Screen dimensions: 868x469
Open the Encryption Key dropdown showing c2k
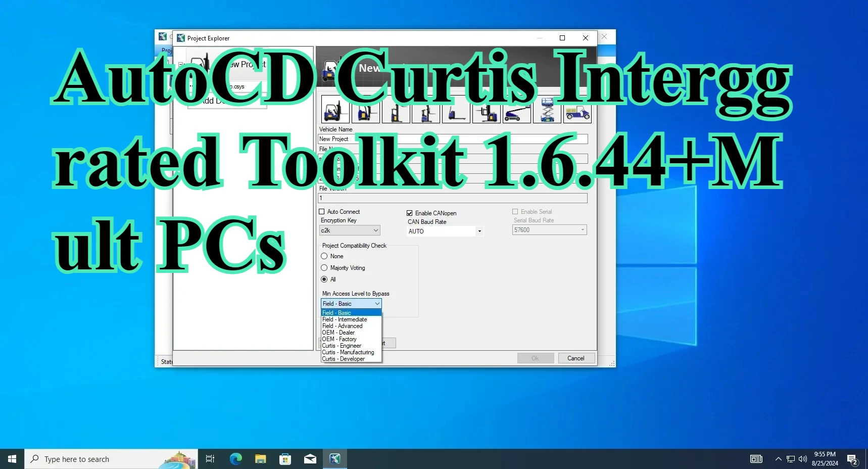[376, 230]
